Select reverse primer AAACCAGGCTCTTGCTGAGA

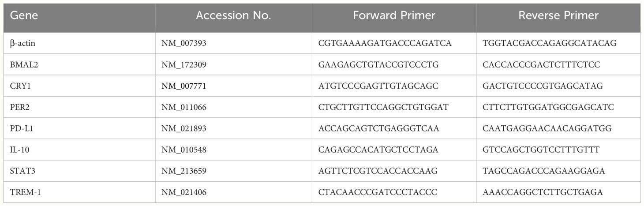click(543, 192)
